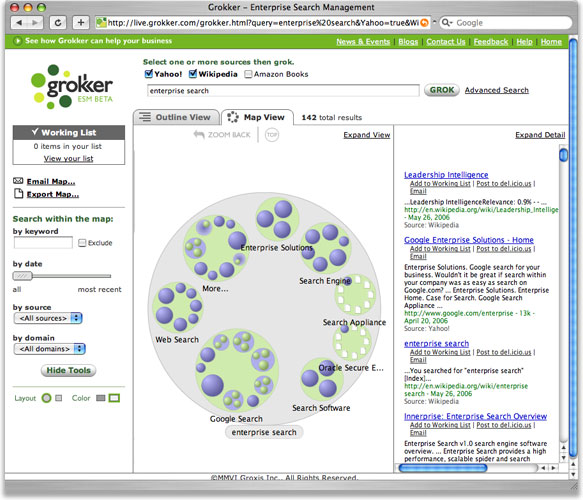583x500 pixels.
Task: Click the green play arrow in the banner
Action: point(17,41)
